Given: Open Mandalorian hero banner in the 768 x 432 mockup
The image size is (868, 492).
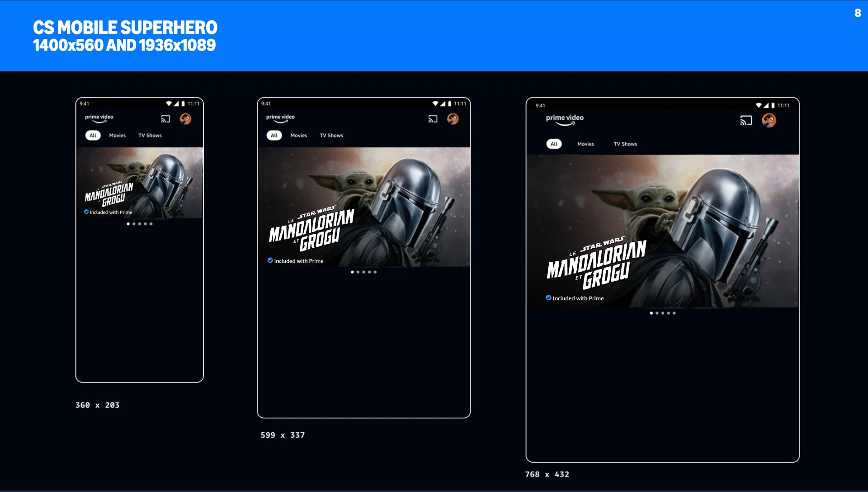Looking at the screenshot, I should [663, 231].
